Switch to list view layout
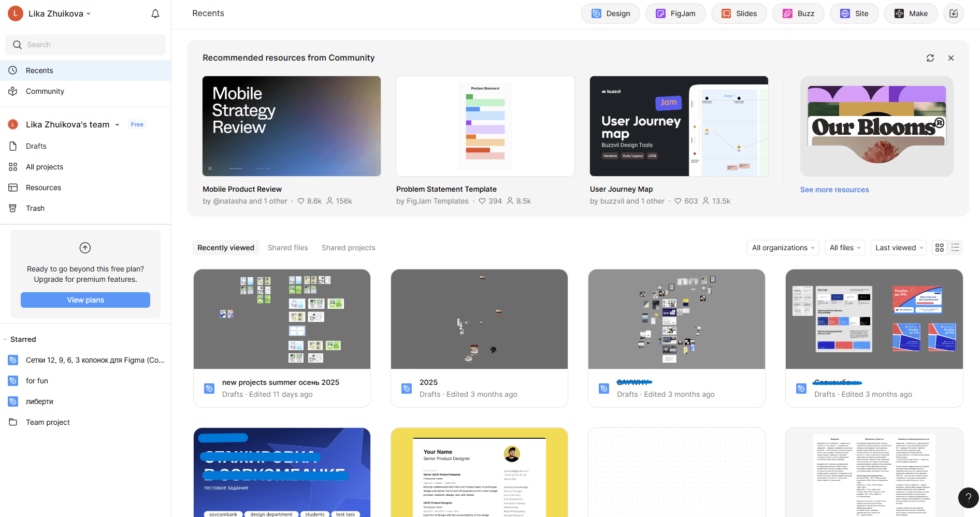980x517 pixels. [956, 248]
